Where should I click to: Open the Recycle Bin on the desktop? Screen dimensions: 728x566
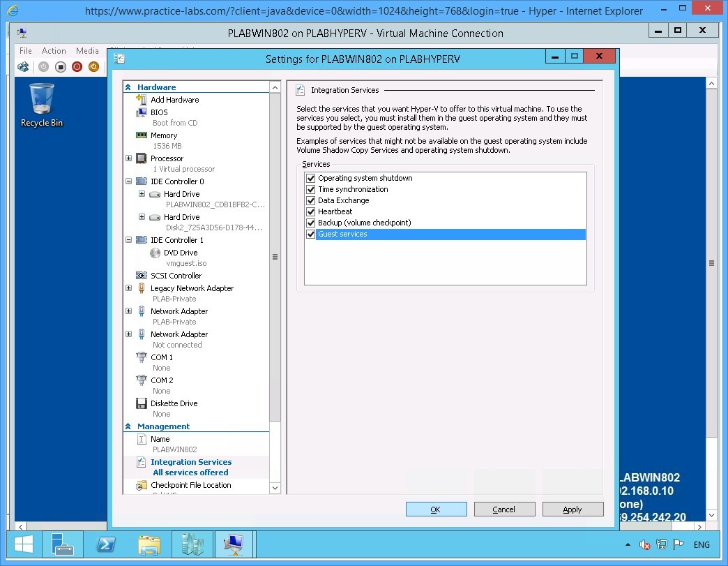42,103
